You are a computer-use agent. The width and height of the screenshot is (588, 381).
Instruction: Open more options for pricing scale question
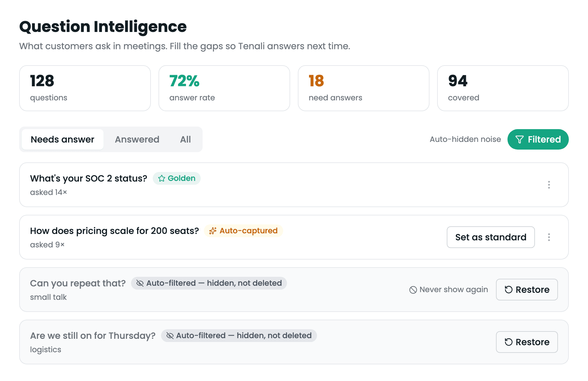coord(549,237)
